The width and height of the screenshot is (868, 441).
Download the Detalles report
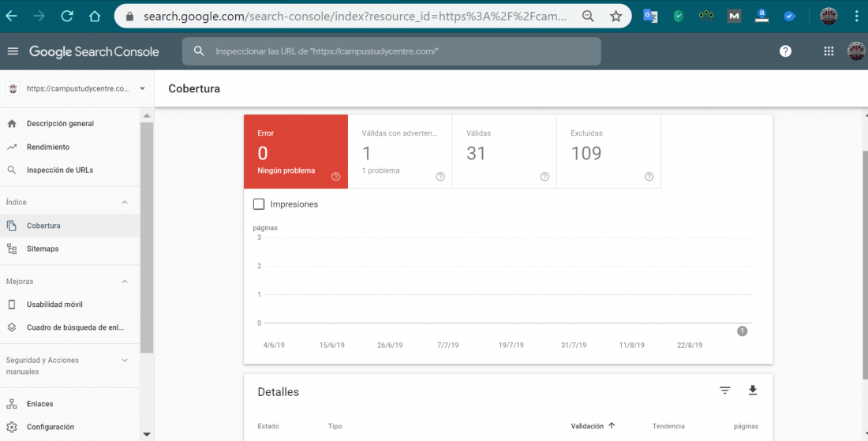point(752,391)
